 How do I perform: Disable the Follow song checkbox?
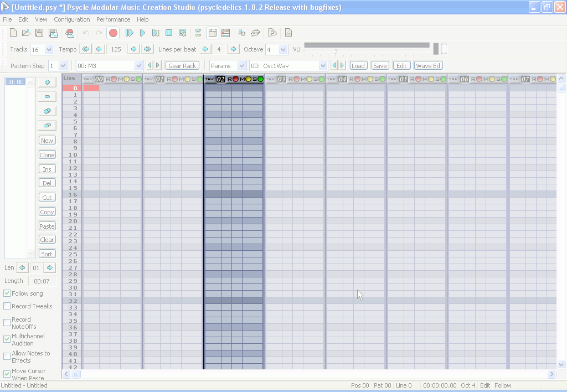tap(7, 293)
